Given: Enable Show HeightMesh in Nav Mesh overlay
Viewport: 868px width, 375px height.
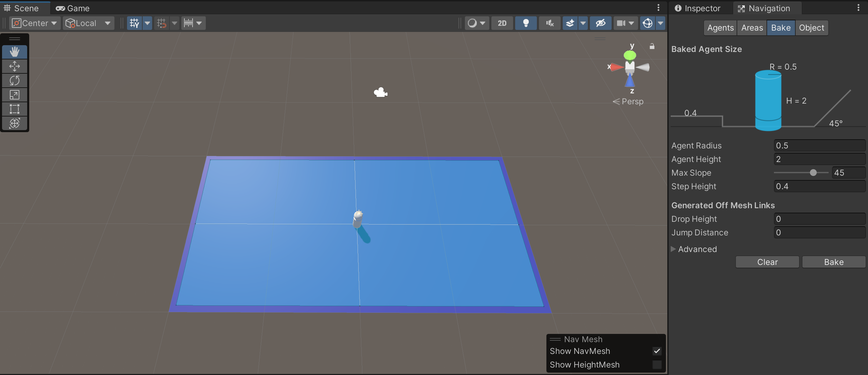Looking at the screenshot, I should [x=656, y=364].
